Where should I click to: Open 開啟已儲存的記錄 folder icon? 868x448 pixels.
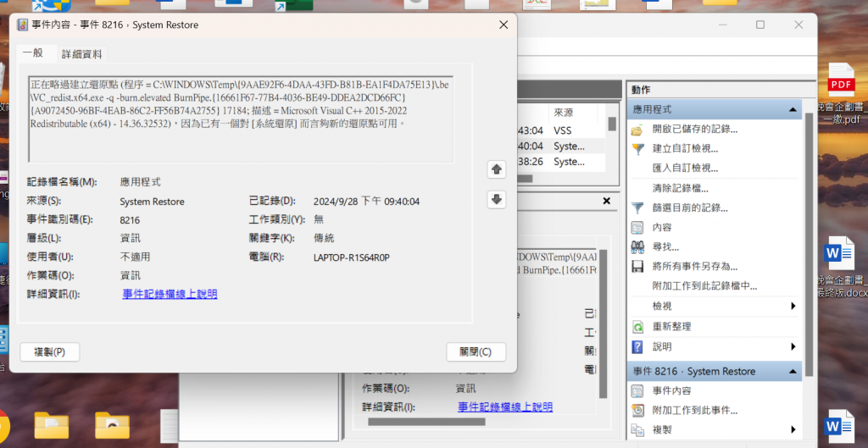point(637,130)
